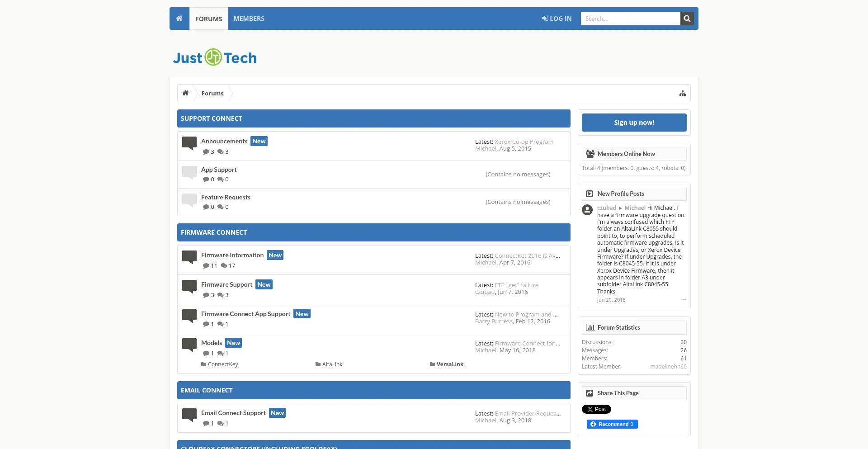The image size is (868, 449).
Task: Click the X Post share button
Action: 596,409
